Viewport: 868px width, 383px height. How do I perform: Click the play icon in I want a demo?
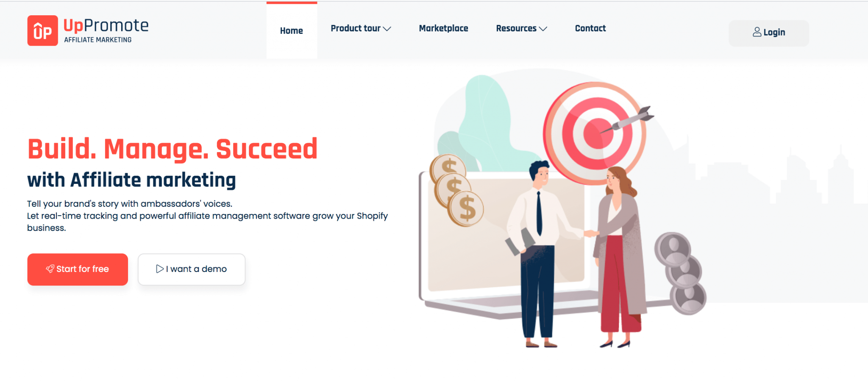(x=160, y=269)
